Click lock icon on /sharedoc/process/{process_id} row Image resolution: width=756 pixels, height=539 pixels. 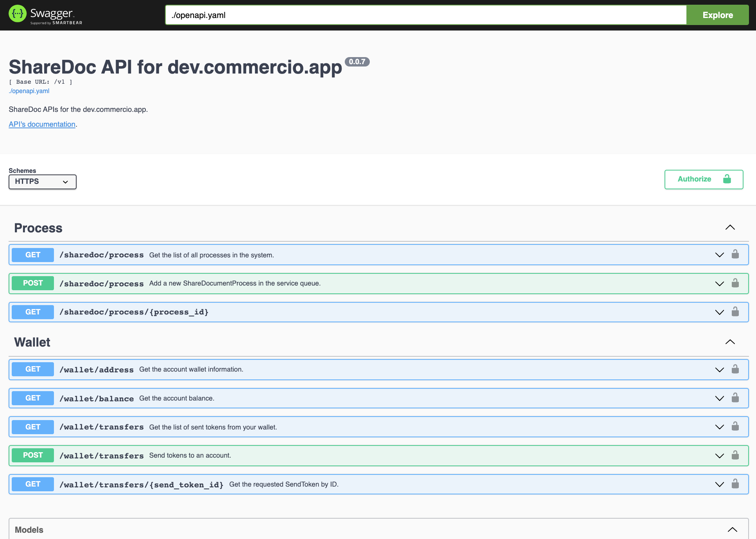pos(735,312)
